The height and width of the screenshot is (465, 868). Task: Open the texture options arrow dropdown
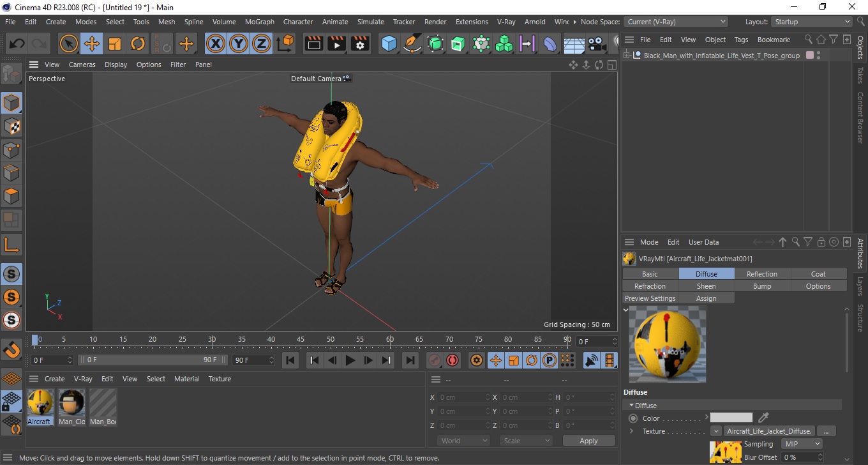[x=715, y=431]
